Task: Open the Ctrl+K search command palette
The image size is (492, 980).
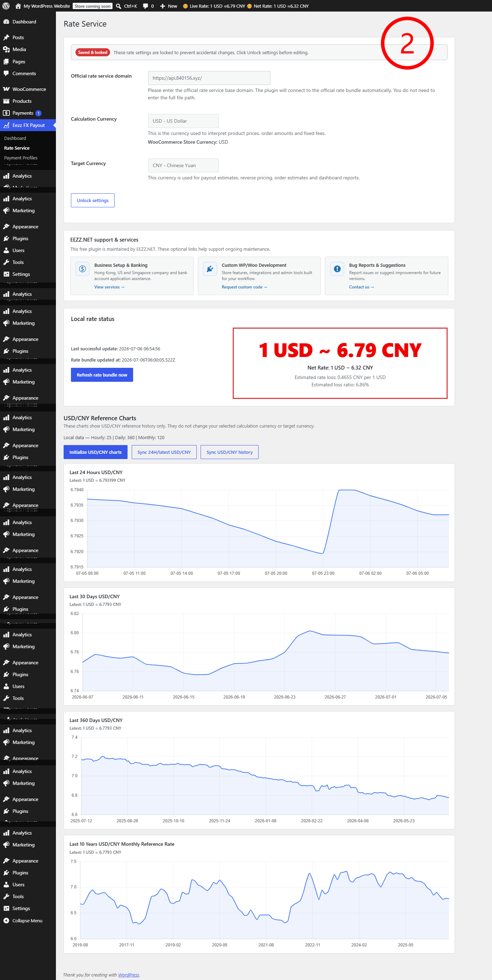Action: tap(126, 6)
